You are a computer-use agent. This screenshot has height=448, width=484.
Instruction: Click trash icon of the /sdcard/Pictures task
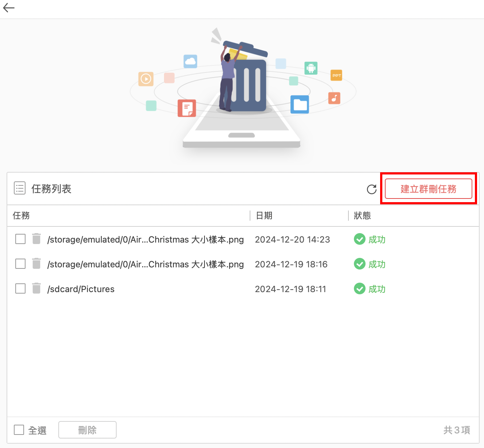pyautogui.click(x=36, y=288)
